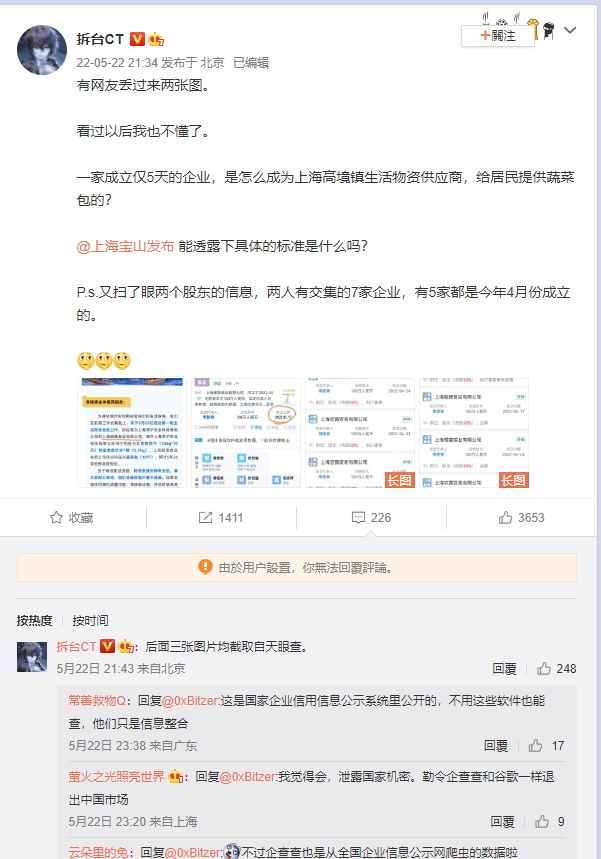
Task: Like the post with 3653 thumbs-up
Action: click(505, 518)
